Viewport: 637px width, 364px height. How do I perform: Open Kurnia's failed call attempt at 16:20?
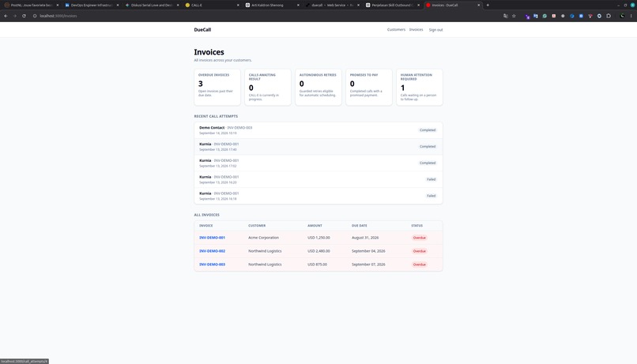point(318,179)
